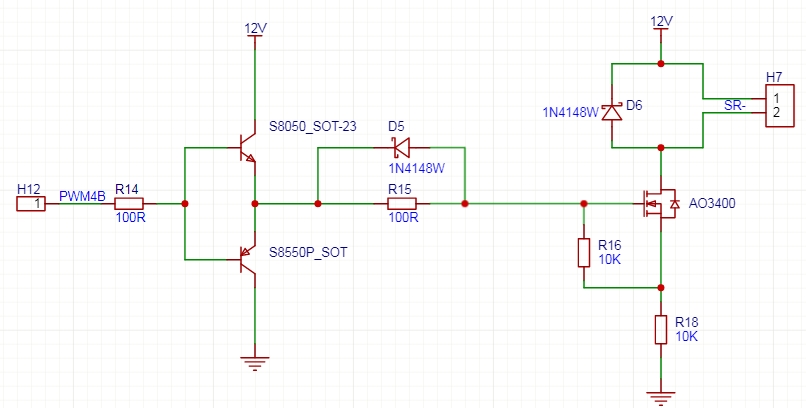Image resolution: width=806 pixels, height=408 pixels.
Task: Click the R16 designator text
Action: pos(610,245)
